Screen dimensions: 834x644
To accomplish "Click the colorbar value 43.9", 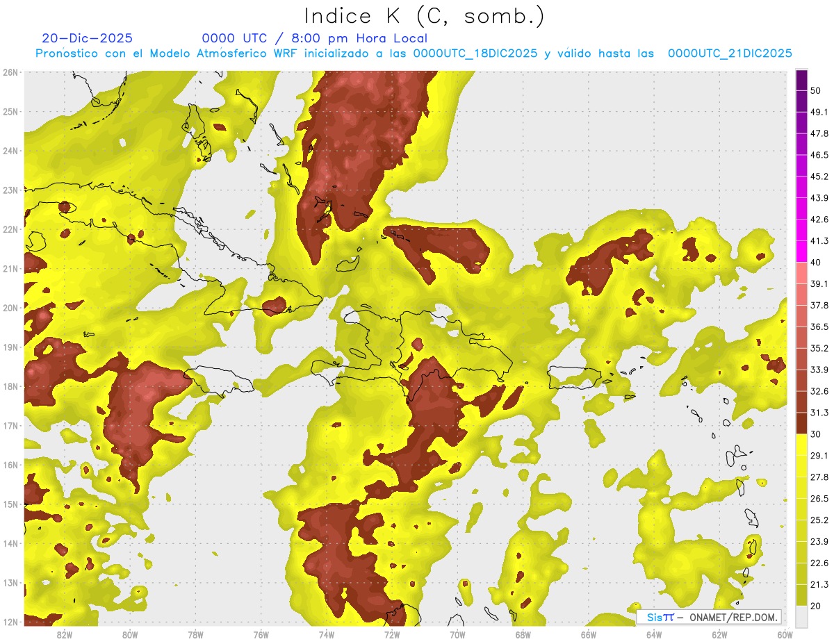I will [819, 198].
